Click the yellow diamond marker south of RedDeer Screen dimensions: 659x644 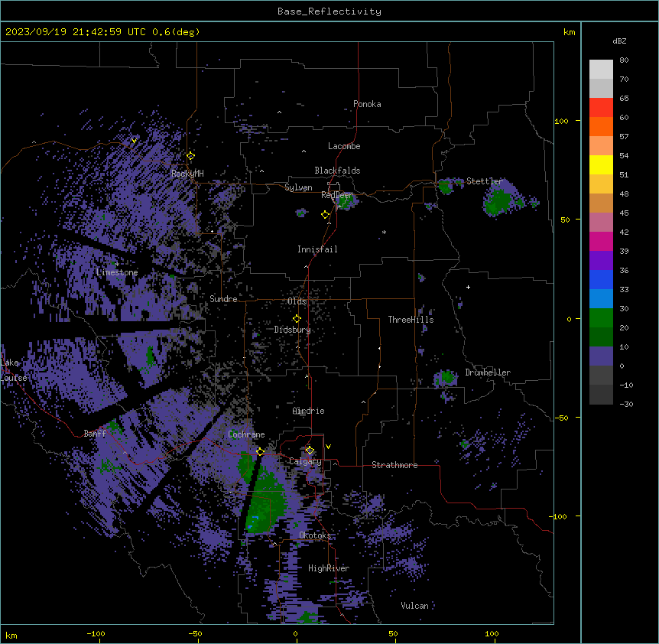pyautogui.click(x=325, y=215)
